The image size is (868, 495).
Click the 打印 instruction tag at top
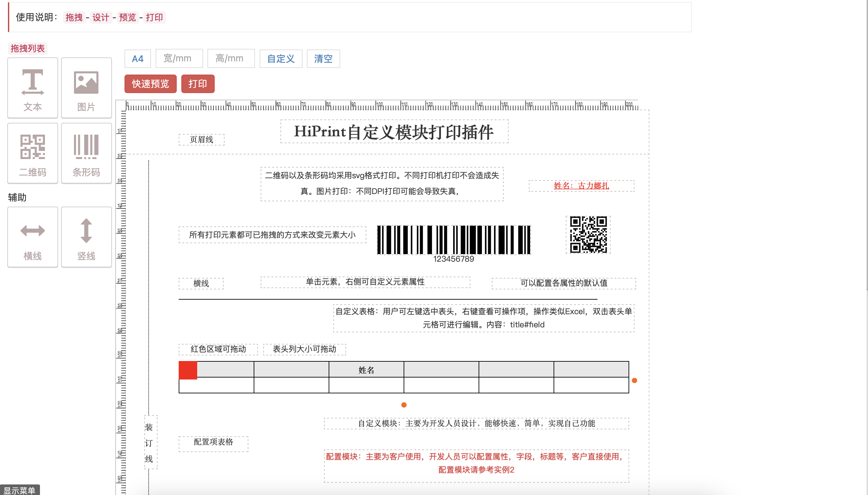(154, 17)
